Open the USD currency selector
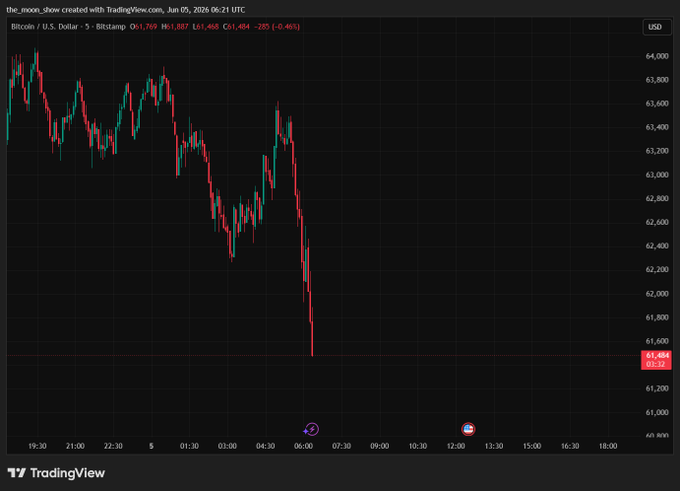Screen dimensions: 680x491 (x=656, y=27)
